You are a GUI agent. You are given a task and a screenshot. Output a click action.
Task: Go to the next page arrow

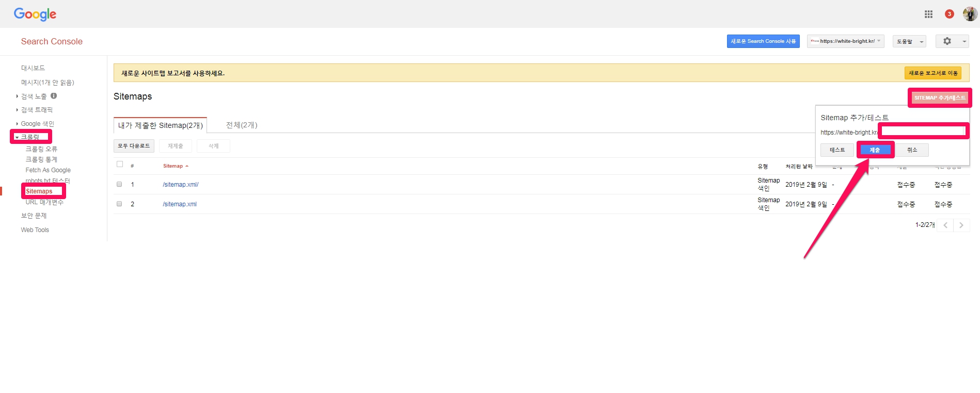961,225
